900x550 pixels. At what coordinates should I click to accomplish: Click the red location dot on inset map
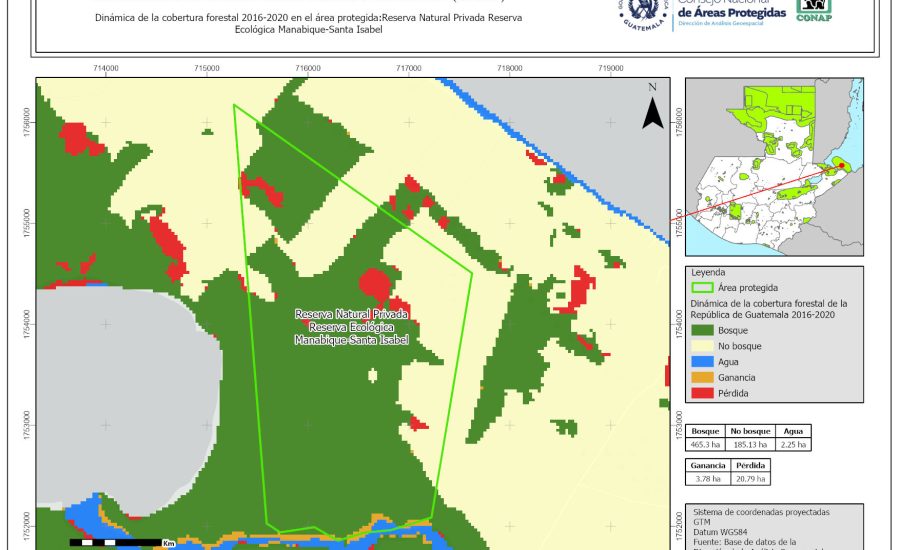pos(842,166)
